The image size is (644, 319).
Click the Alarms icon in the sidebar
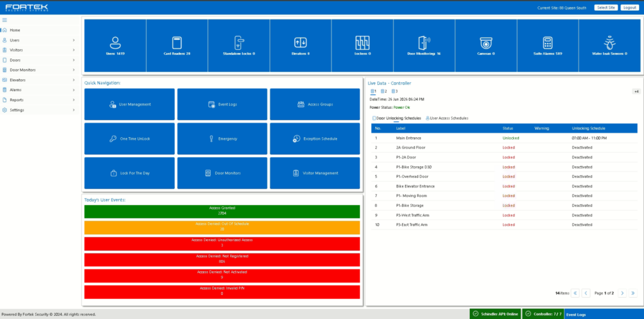[x=4, y=89]
